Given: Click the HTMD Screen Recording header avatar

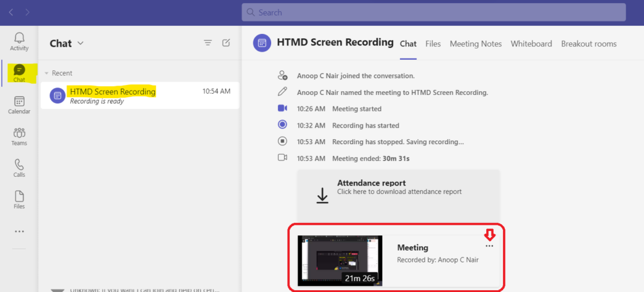Looking at the screenshot, I should [x=262, y=43].
